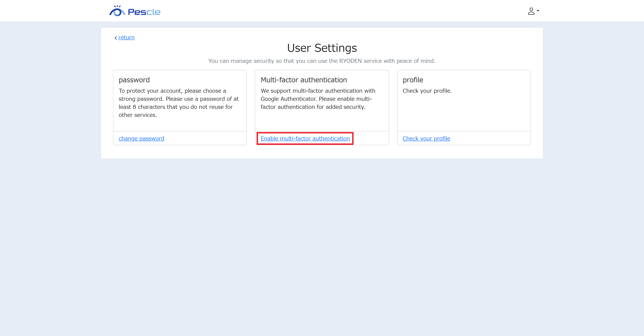Click the Pescle eye logo icon
This screenshot has height=336, width=644.
click(x=117, y=11)
